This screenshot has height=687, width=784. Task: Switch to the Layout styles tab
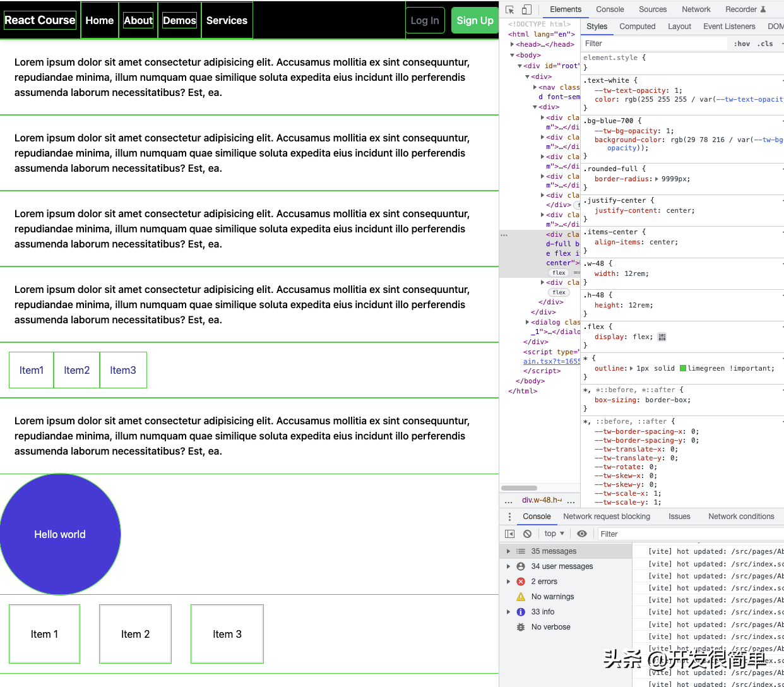(679, 27)
